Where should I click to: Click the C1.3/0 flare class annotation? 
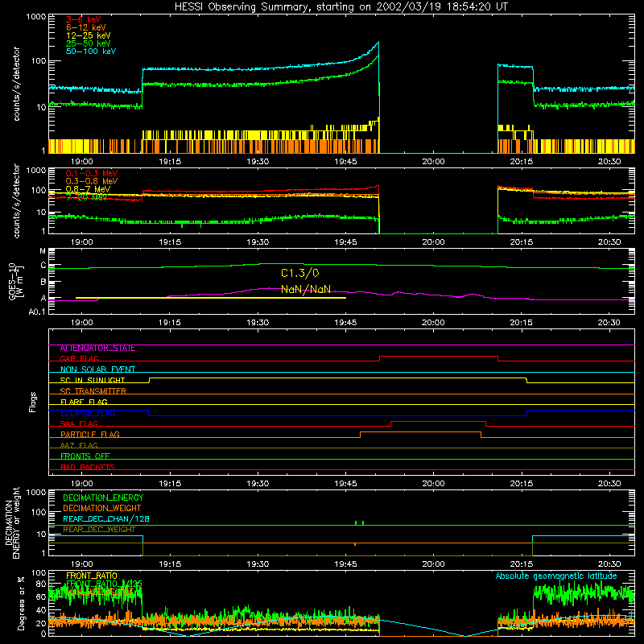299,273
